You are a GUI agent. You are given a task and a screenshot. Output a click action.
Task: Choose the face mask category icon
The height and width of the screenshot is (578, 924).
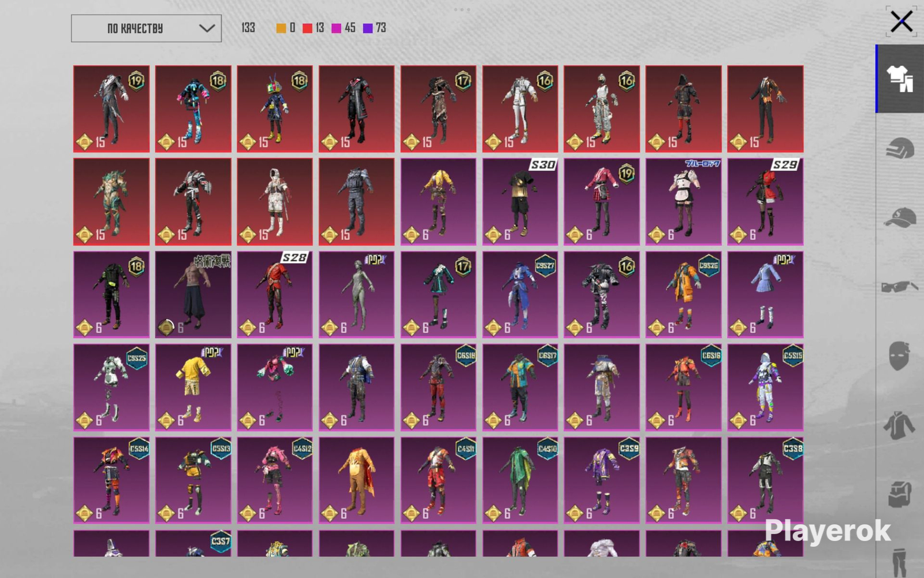pyautogui.click(x=900, y=355)
